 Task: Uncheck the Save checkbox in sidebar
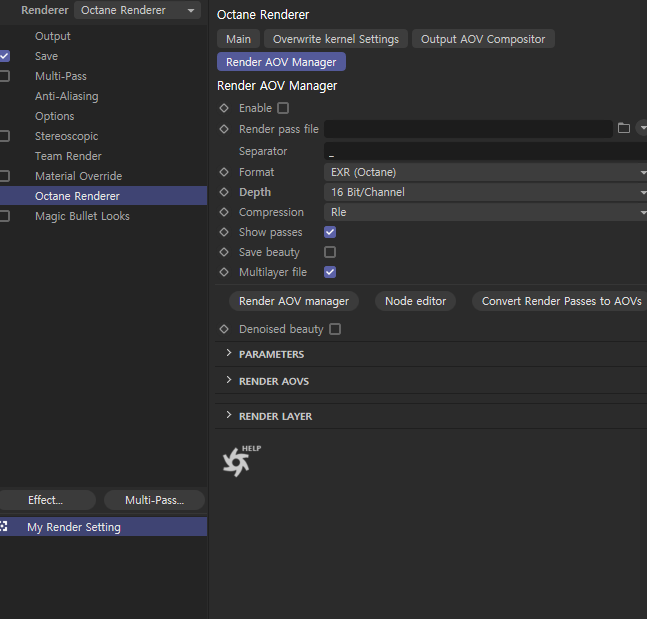tap(5, 56)
